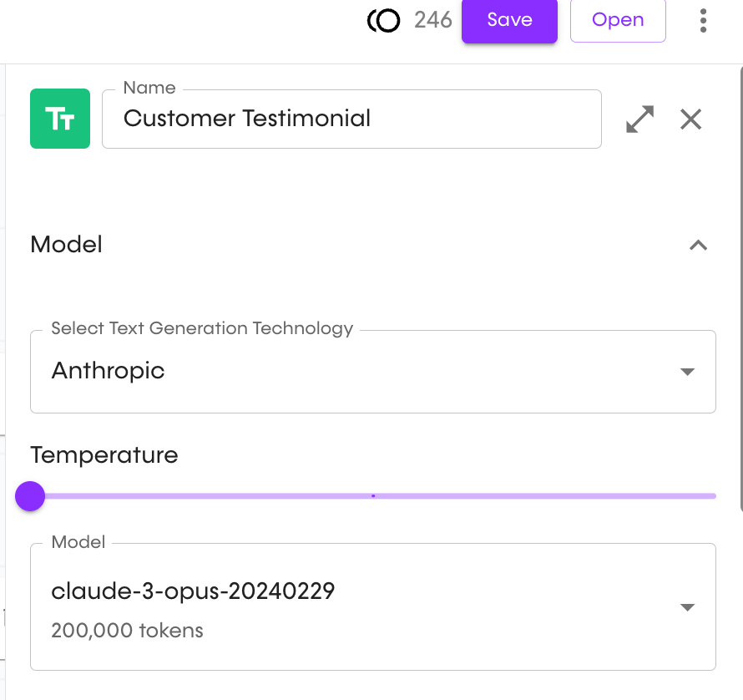
Task: Collapse the Model section with the chevron
Action: pyautogui.click(x=698, y=246)
